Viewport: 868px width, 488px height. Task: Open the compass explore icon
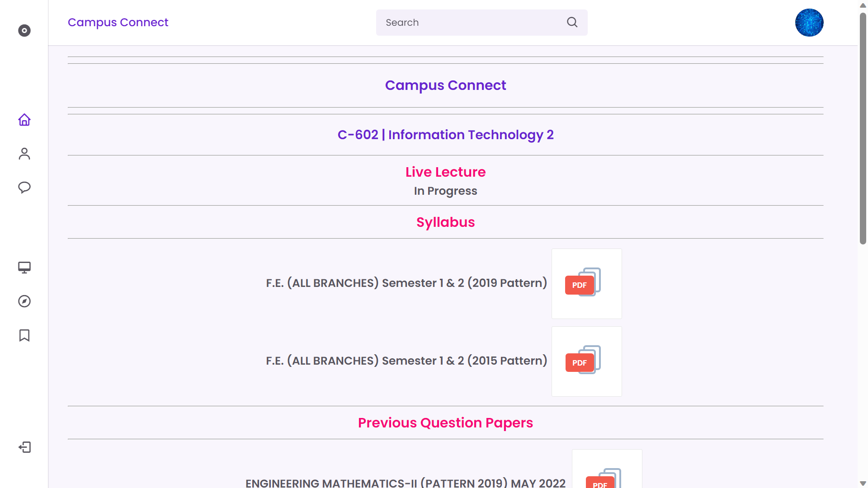[24, 301]
